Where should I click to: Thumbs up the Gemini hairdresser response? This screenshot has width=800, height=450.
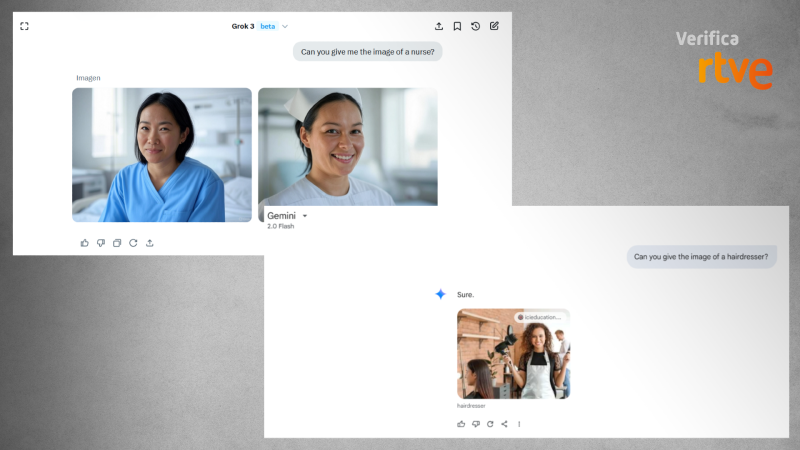click(x=461, y=424)
